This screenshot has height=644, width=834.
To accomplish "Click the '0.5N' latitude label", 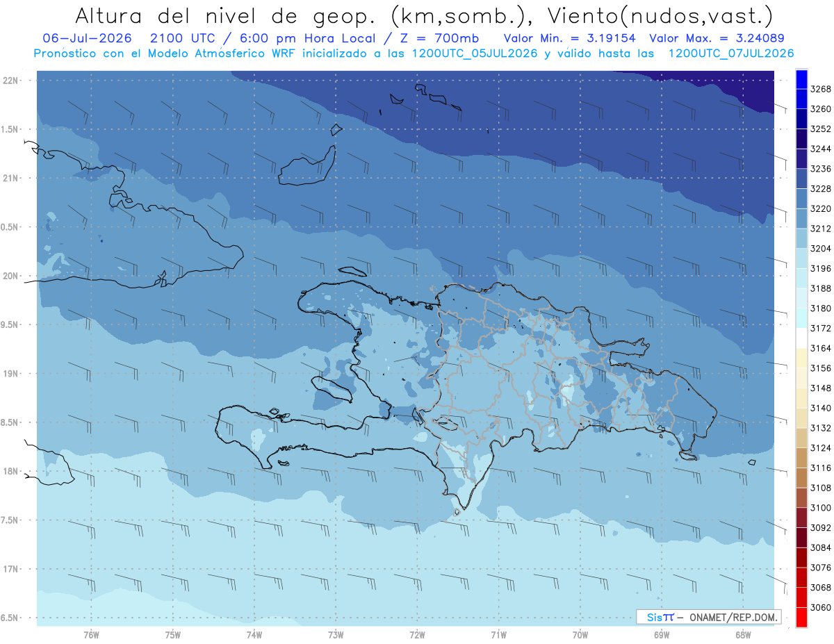I will point(9,227).
